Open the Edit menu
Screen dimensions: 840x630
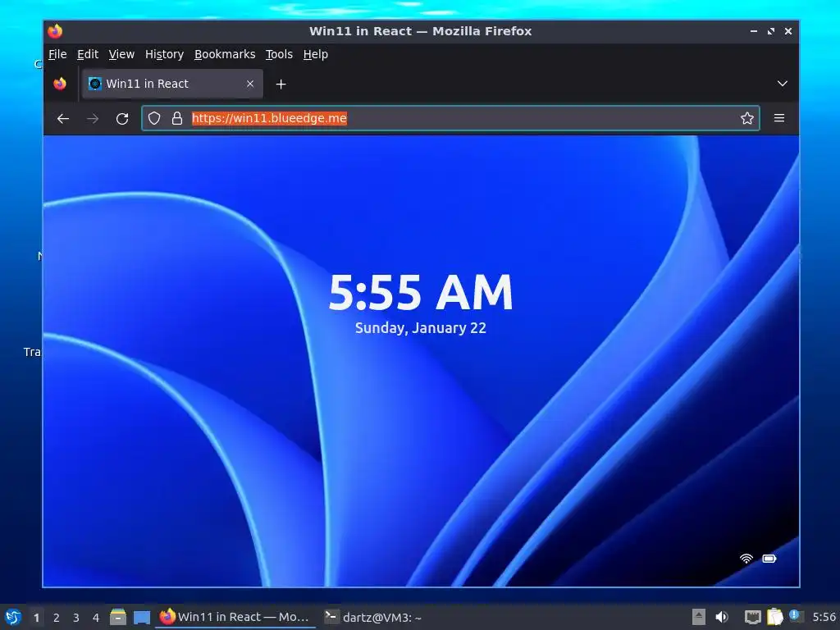87,54
